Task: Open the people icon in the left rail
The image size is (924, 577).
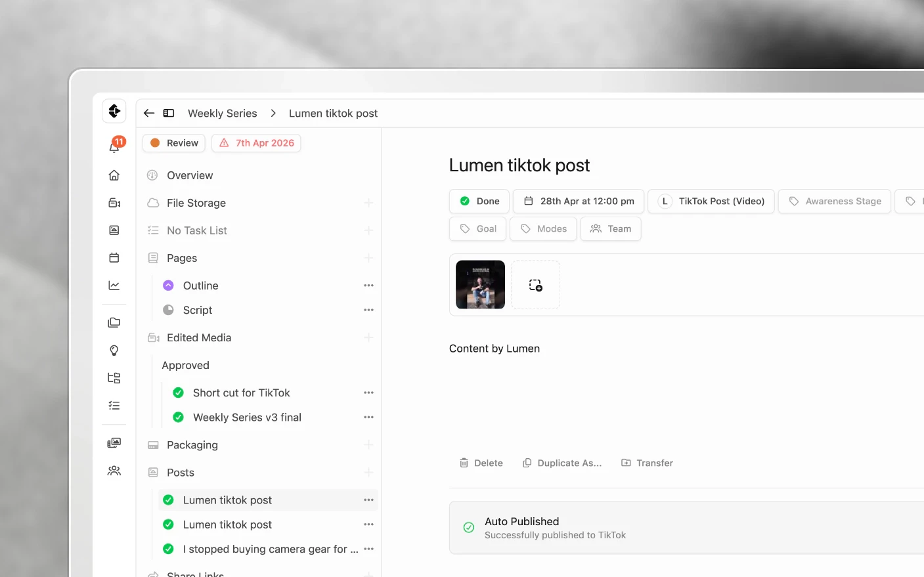Action: (x=114, y=471)
